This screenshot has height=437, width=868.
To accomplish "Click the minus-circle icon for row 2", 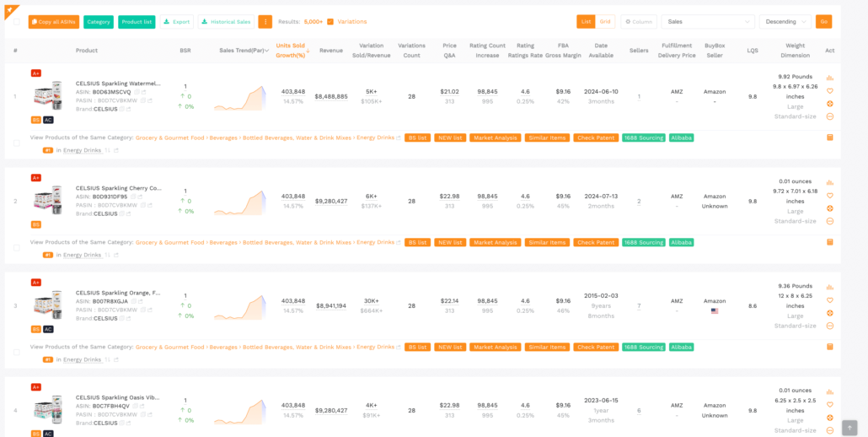I will (829, 221).
